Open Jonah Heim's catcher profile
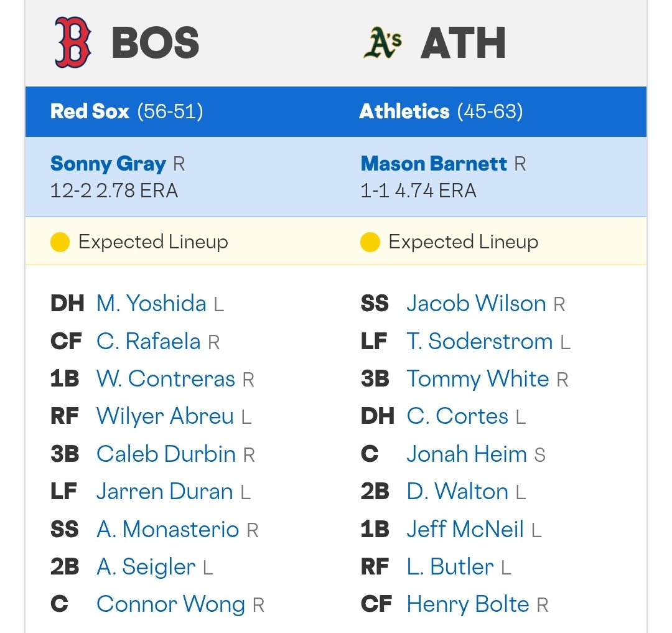 (467, 454)
